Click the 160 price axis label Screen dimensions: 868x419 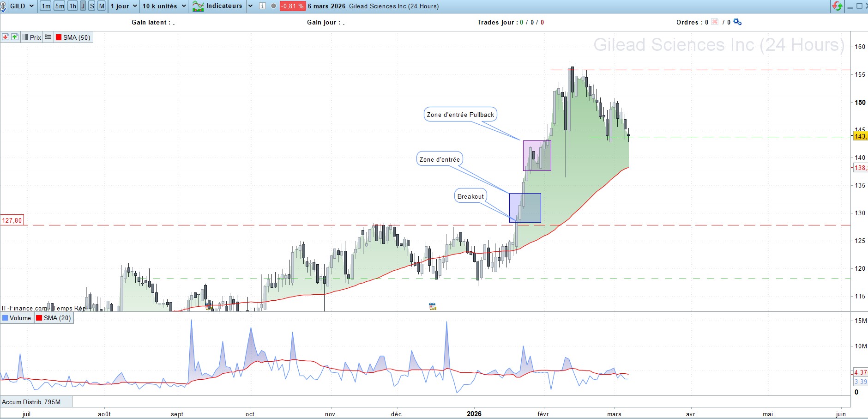[860, 47]
